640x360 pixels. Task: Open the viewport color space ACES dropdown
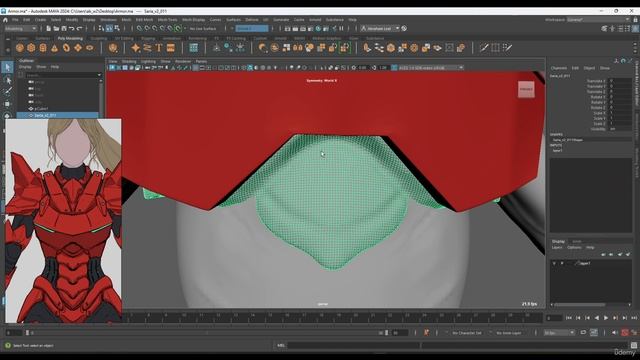click(430, 68)
